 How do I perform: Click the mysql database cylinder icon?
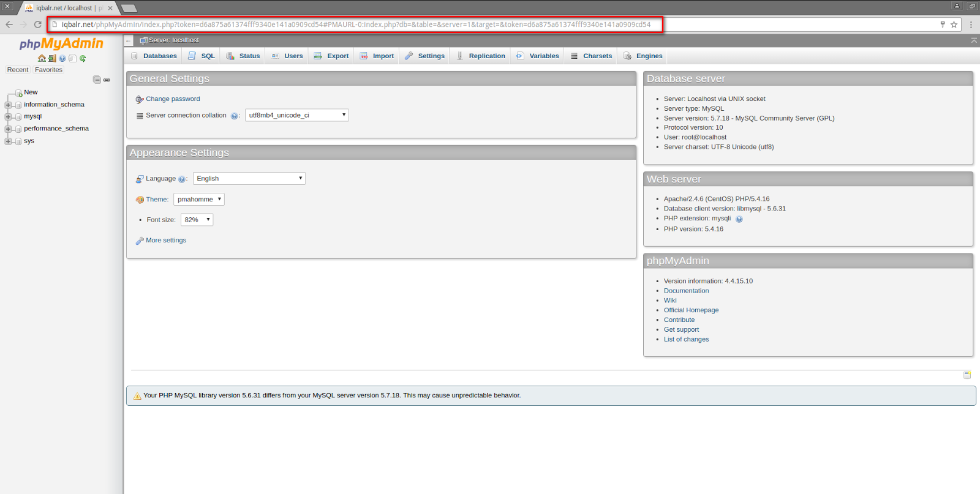tap(18, 117)
